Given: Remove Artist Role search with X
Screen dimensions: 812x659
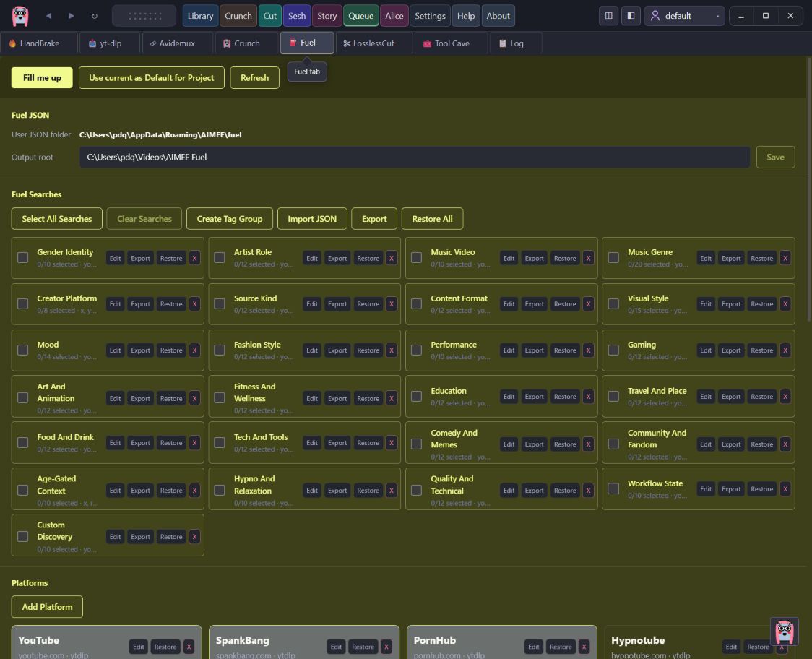Looking at the screenshot, I should coord(392,258).
